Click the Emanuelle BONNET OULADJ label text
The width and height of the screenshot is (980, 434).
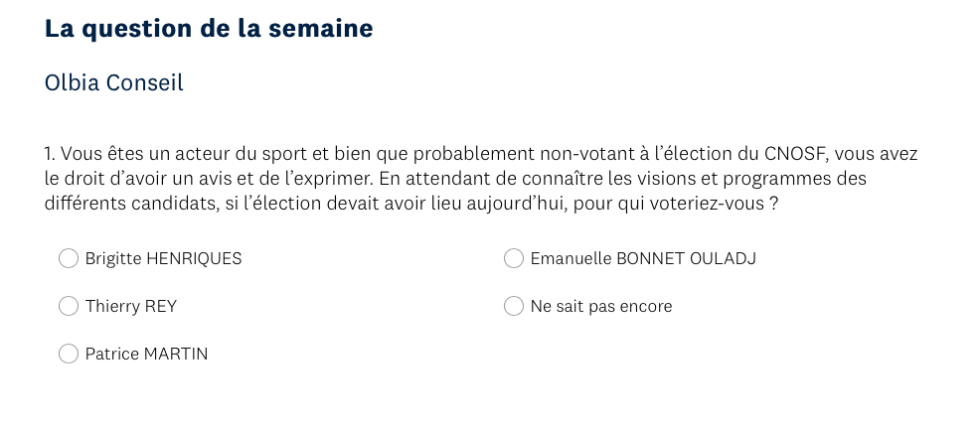point(643,258)
